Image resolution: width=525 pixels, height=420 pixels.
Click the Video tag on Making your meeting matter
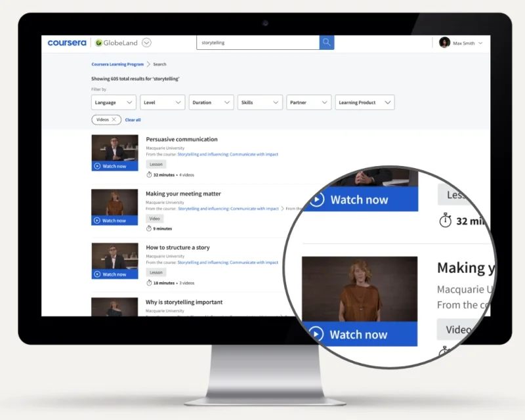(154, 219)
